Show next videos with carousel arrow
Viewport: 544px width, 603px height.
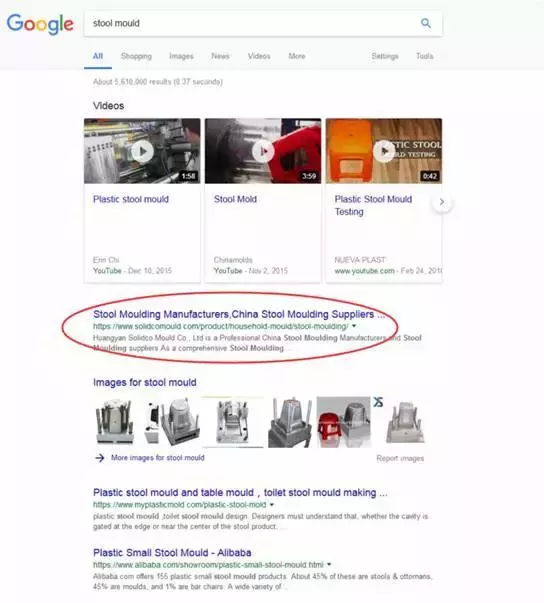[442, 202]
